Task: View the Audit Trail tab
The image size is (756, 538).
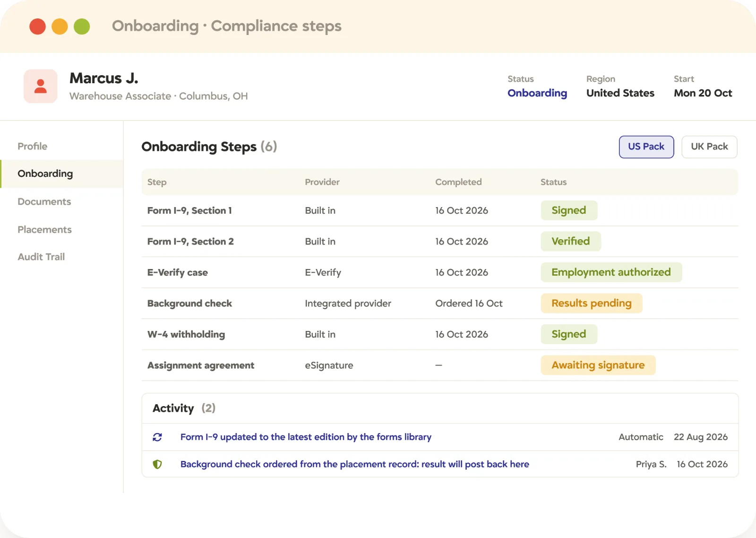Action: 41,257
